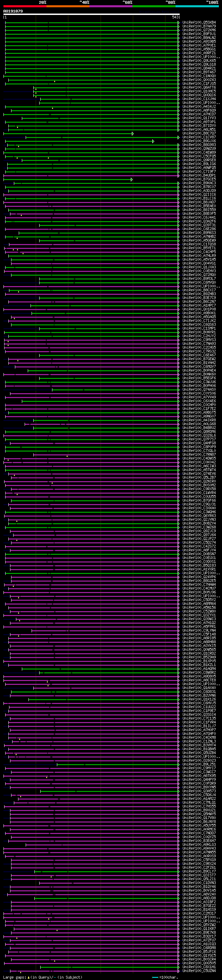222x980 pixels.
Task: Select the UniRef100_Q1AX40 label
Action: [199, 687]
